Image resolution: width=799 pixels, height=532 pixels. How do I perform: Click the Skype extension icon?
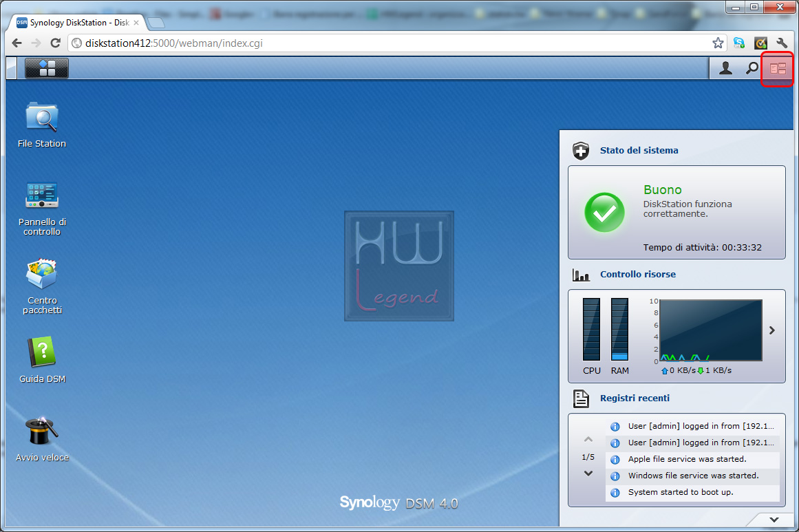[x=739, y=43]
